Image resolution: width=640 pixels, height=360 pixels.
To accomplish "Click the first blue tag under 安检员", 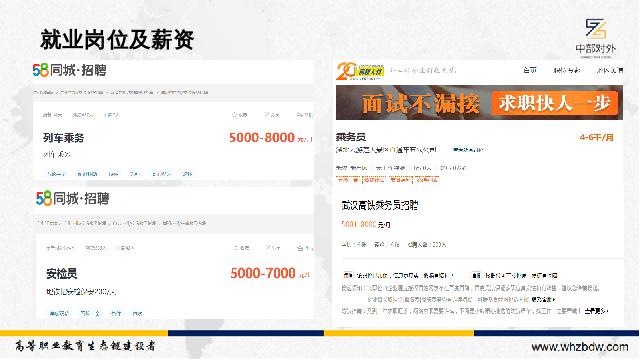I will click(x=59, y=313).
